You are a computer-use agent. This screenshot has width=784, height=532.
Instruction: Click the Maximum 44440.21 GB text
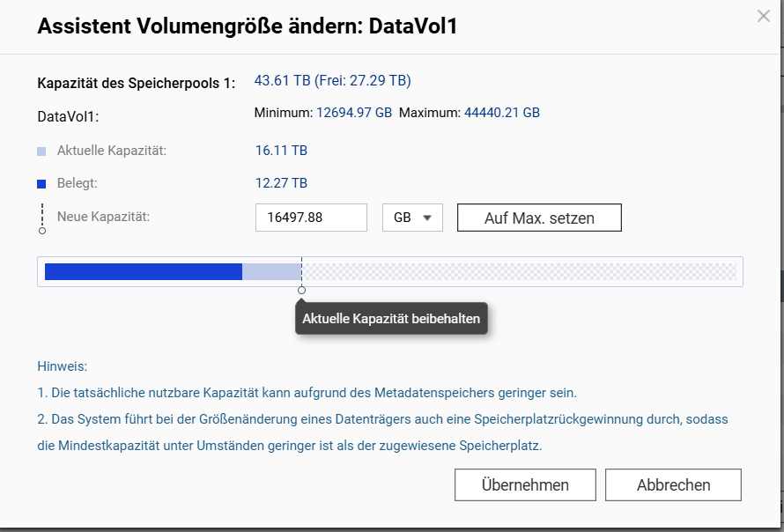click(470, 113)
